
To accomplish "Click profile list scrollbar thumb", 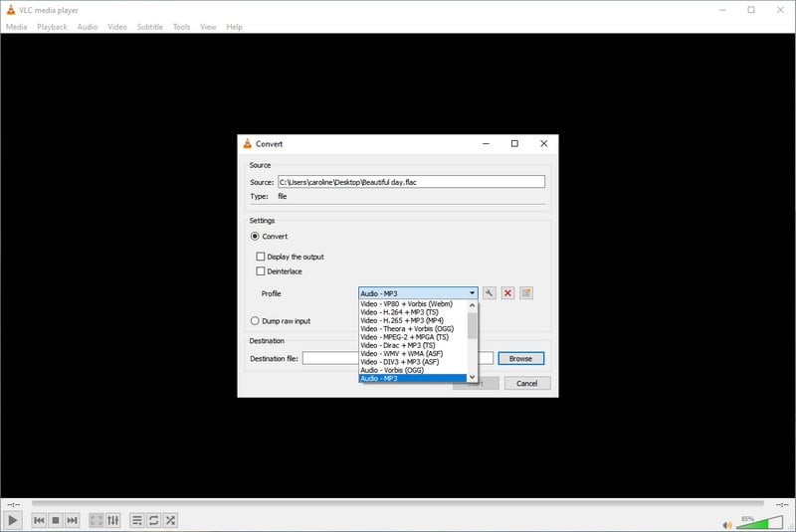I will click(472, 325).
